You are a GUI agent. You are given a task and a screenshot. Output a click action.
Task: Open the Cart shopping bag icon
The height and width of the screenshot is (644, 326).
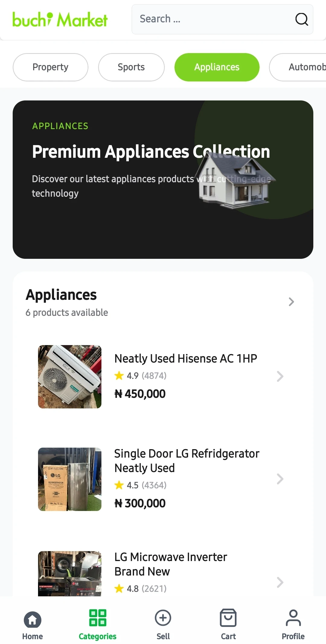tap(228, 618)
